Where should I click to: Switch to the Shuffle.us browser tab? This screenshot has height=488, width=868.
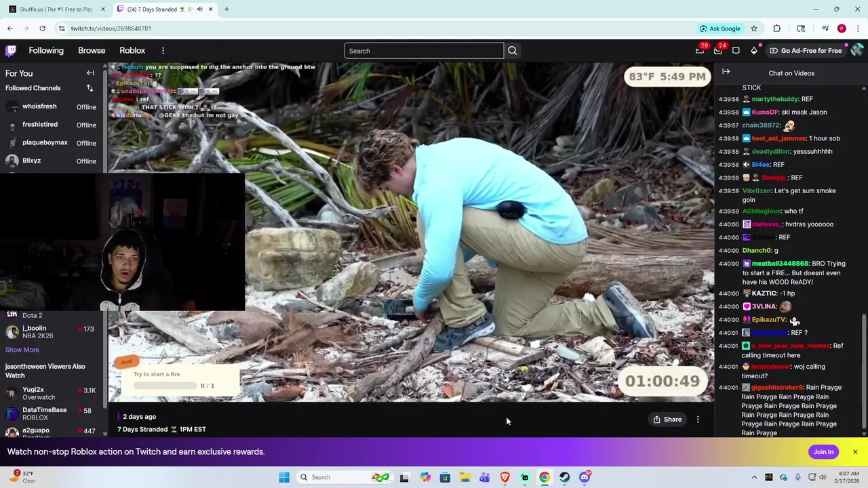coord(58,9)
